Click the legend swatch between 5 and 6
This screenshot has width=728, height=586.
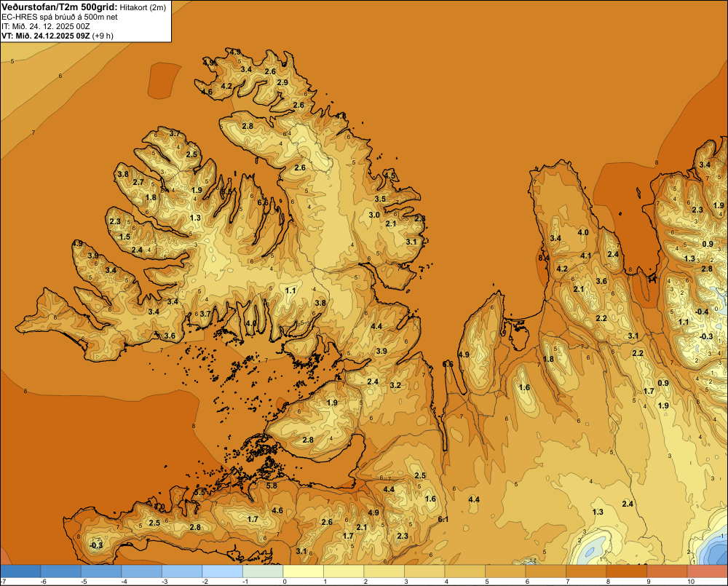tap(505, 571)
